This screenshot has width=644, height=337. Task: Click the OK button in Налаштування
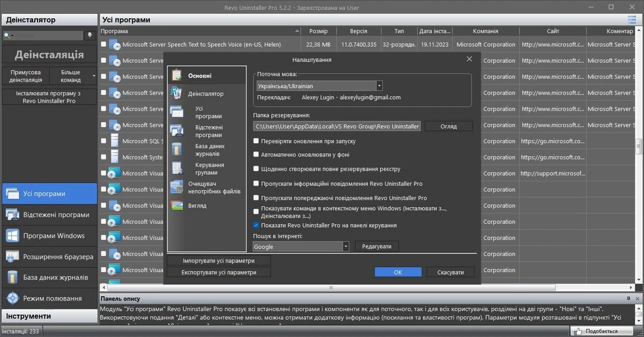(398, 272)
